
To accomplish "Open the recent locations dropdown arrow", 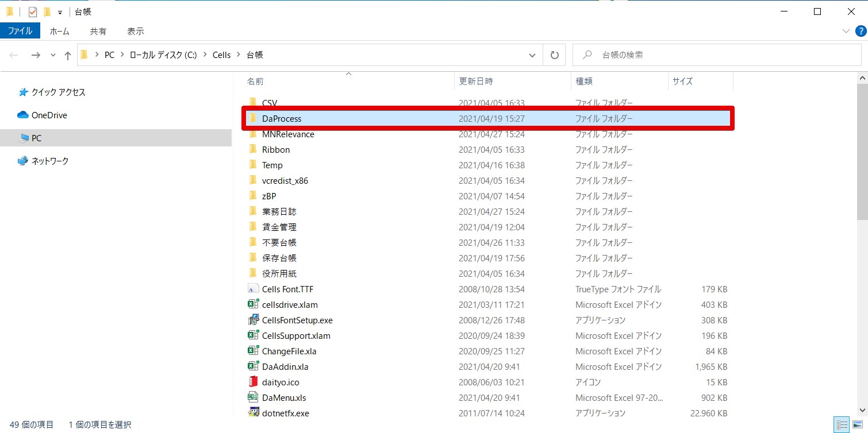I will pos(53,55).
